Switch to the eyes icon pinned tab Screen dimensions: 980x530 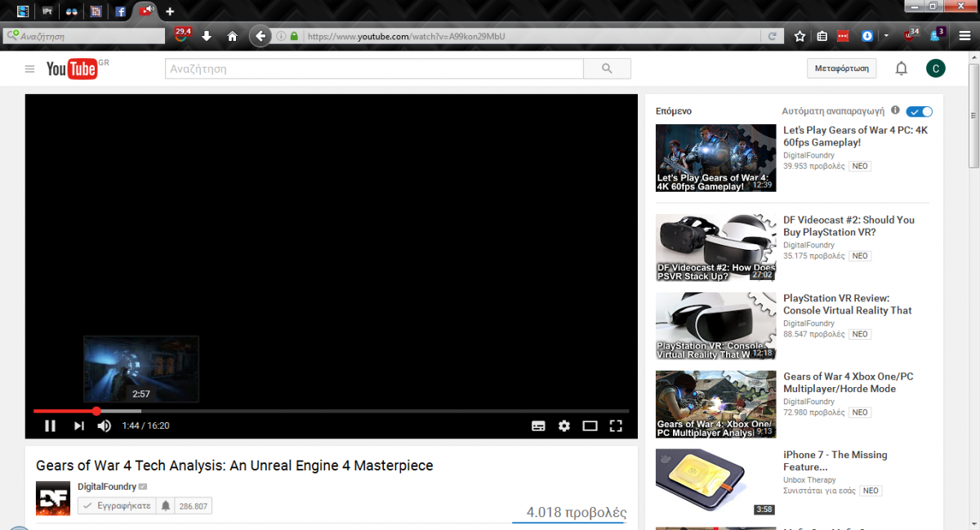[x=72, y=11]
